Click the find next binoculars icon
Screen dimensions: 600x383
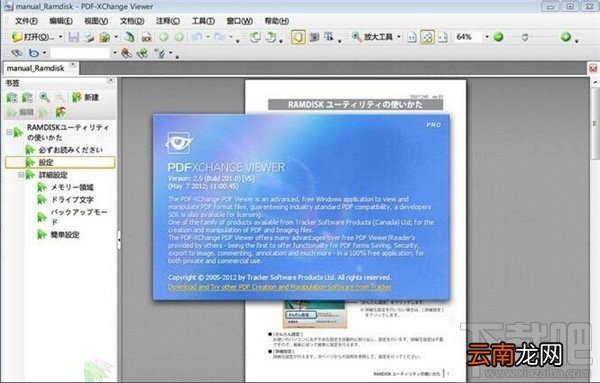click(x=142, y=53)
